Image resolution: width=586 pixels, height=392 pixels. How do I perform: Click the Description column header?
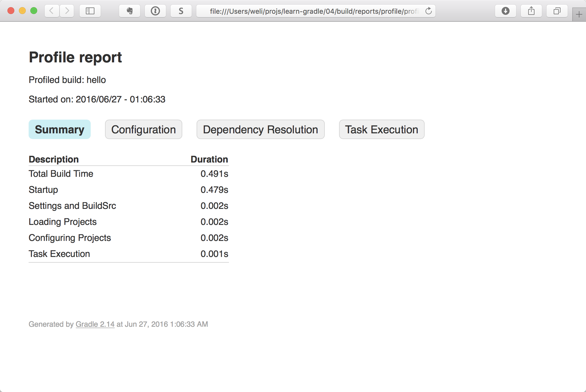click(x=54, y=159)
